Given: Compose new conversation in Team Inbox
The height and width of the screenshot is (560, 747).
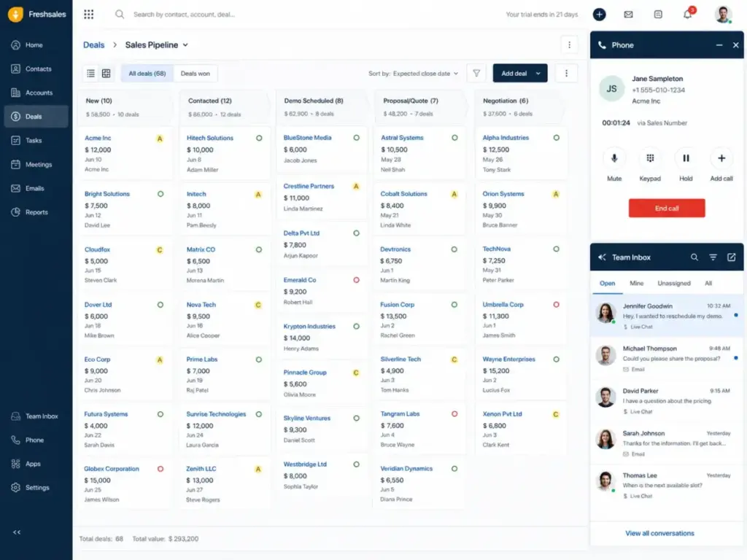Looking at the screenshot, I should click(731, 257).
